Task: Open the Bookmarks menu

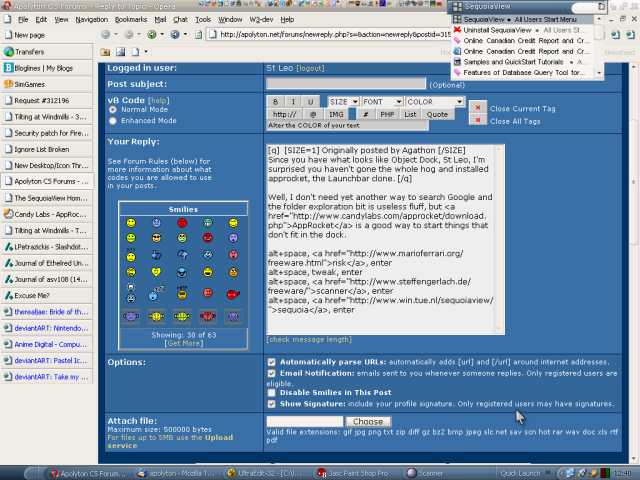Action: tap(130, 19)
